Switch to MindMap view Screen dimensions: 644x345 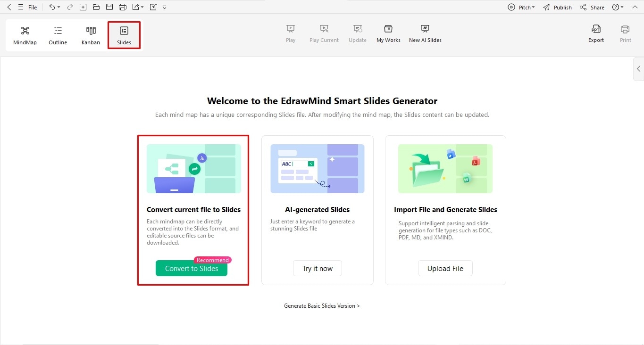click(x=25, y=35)
